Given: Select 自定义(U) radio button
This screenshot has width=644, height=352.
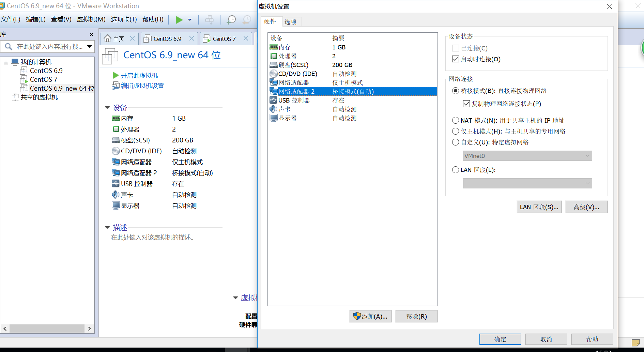Looking at the screenshot, I should [x=455, y=142].
